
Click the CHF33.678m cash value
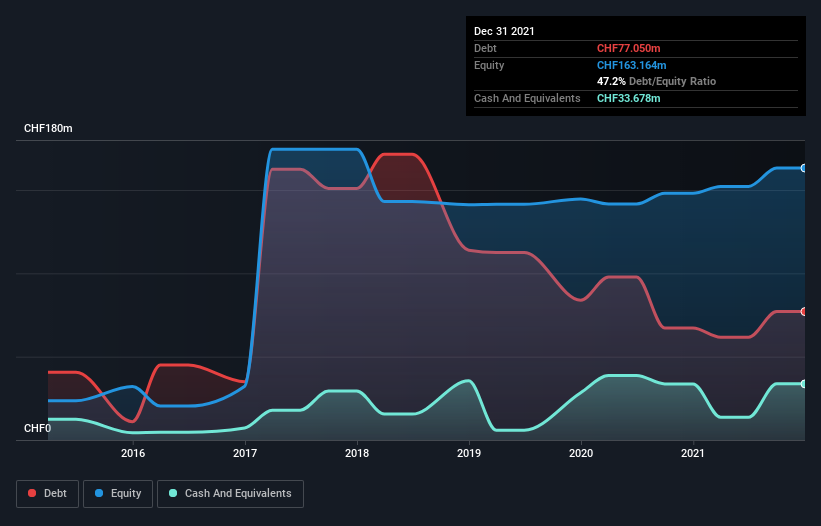628,98
